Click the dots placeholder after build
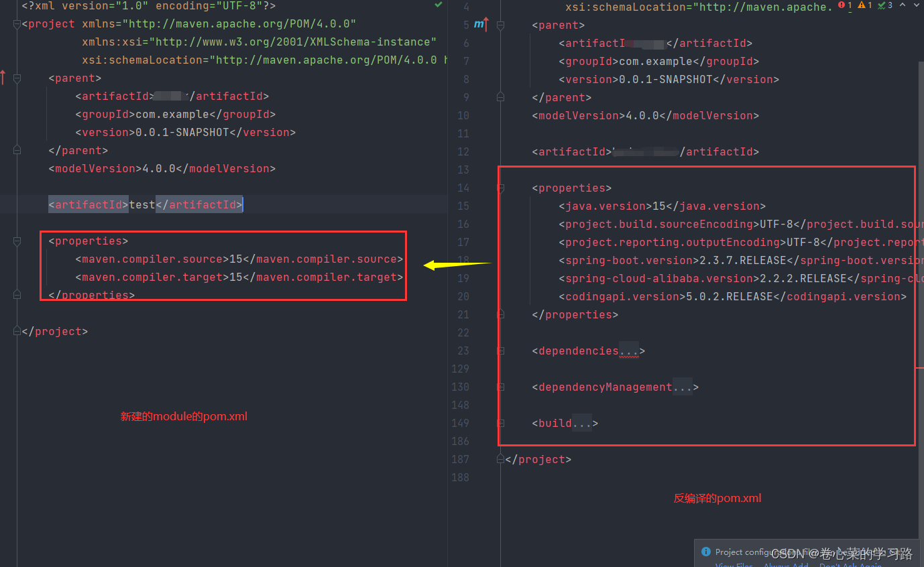 [x=581, y=423]
